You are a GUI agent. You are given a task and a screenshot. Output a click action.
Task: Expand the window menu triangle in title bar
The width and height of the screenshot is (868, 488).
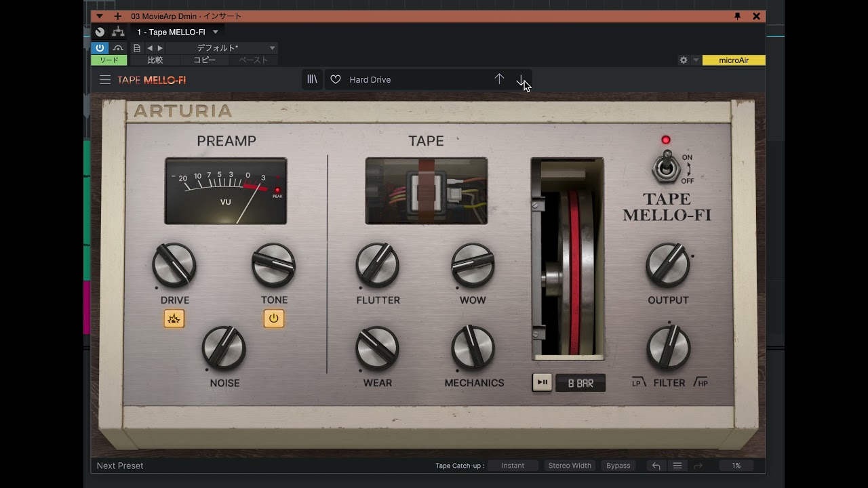click(x=100, y=16)
